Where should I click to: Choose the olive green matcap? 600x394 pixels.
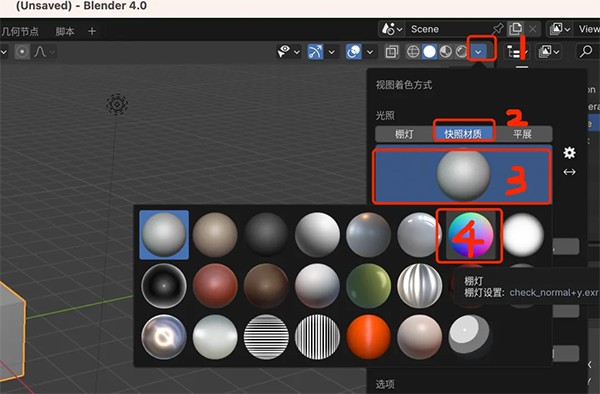368,286
